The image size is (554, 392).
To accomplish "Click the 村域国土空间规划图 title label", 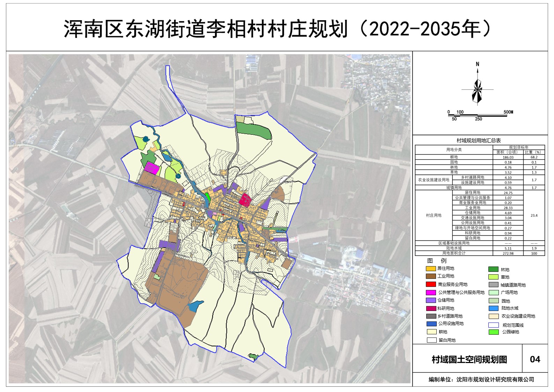I will (469, 360).
